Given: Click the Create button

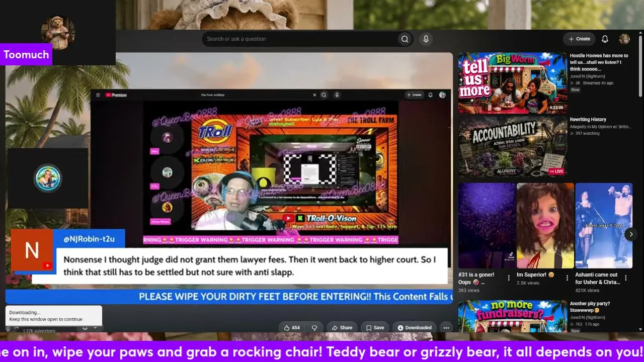Looking at the screenshot, I should (579, 39).
